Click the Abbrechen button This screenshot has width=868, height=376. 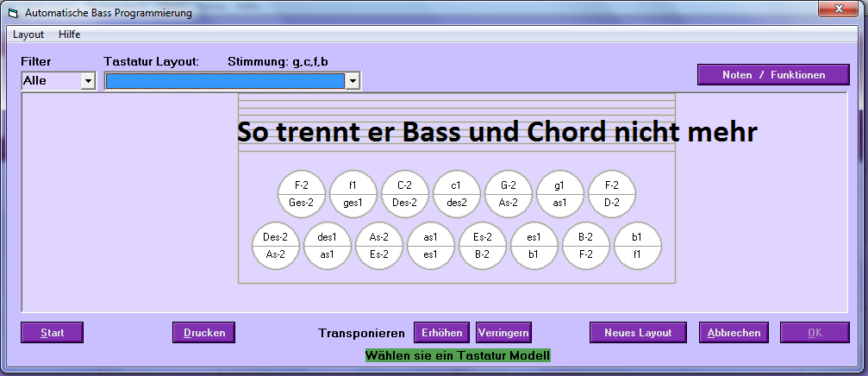click(734, 333)
